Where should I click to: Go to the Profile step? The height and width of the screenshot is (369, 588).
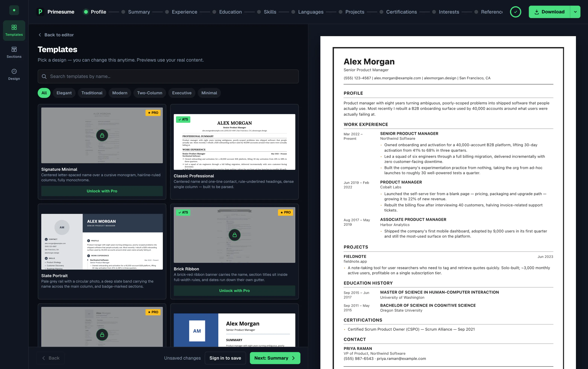(x=95, y=12)
